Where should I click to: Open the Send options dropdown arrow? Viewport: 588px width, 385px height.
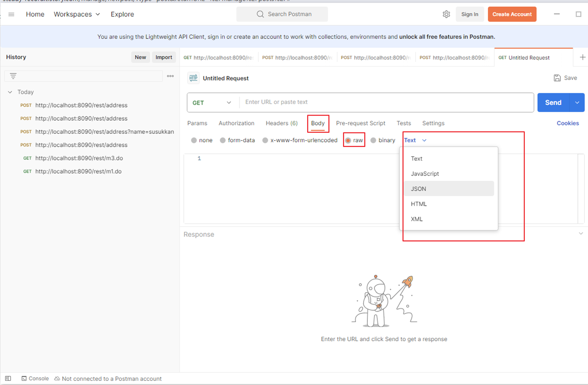[x=577, y=103]
